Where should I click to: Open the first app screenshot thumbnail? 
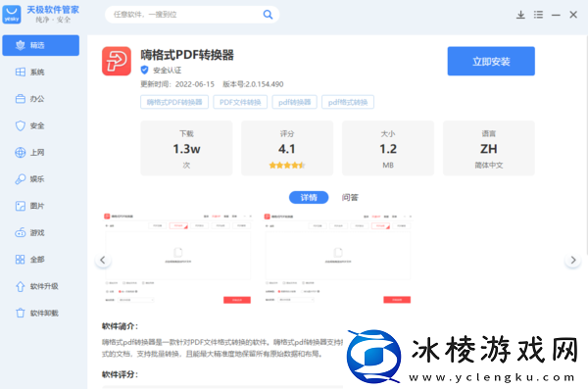coord(177,258)
